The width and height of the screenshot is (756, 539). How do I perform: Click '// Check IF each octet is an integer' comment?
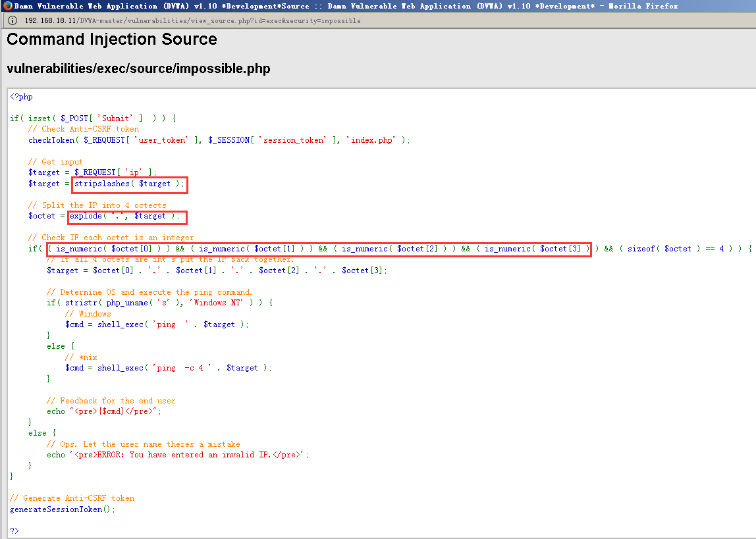coord(111,238)
